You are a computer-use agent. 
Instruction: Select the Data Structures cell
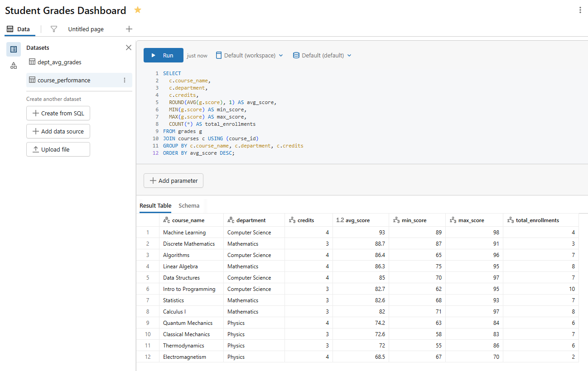[x=191, y=278]
